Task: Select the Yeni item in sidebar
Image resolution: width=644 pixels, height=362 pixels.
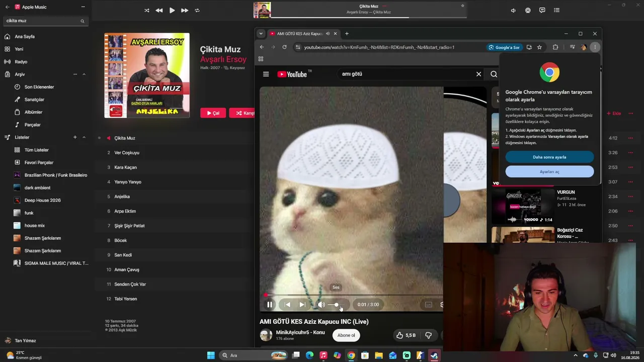Action: pos(19,49)
